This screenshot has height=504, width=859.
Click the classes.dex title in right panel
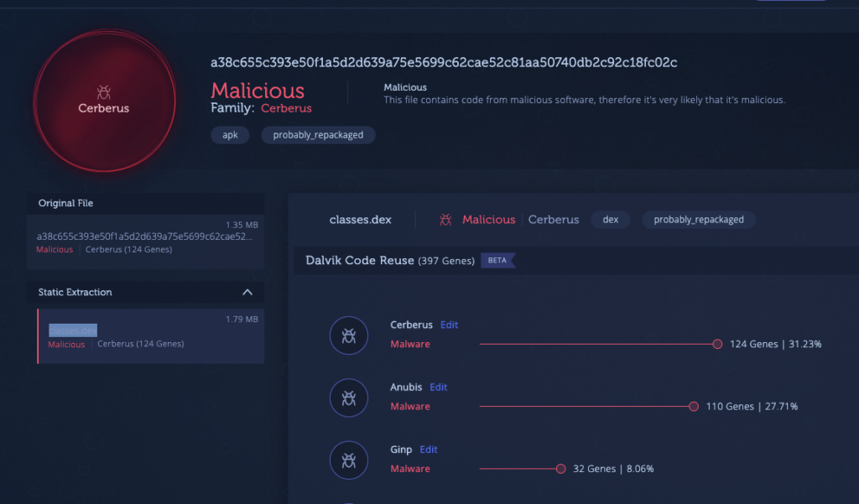(361, 220)
